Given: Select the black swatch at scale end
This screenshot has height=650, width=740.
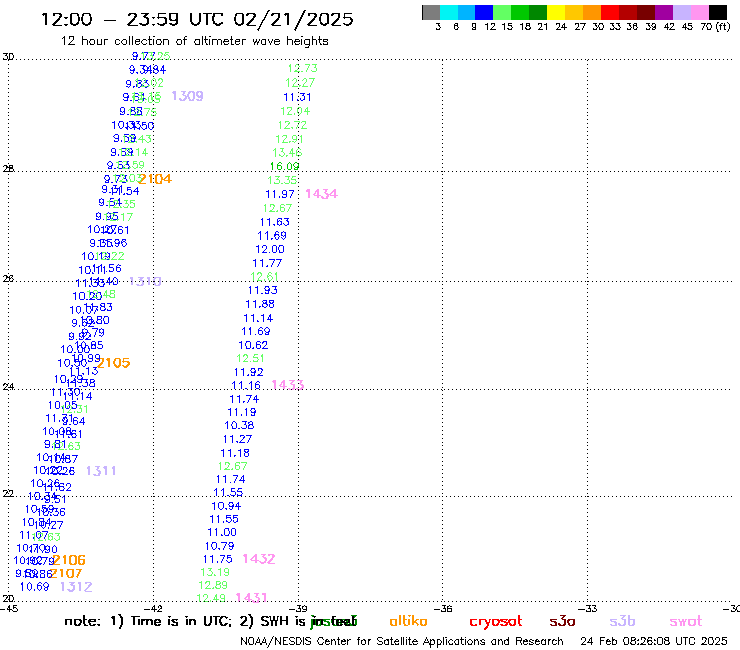Looking at the screenshot, I should (x=718, y=12).
